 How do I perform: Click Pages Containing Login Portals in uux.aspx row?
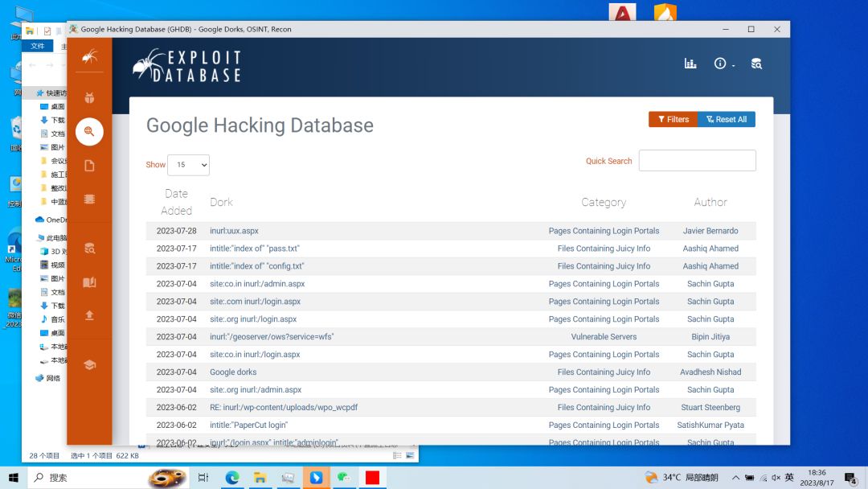[604, 231]
